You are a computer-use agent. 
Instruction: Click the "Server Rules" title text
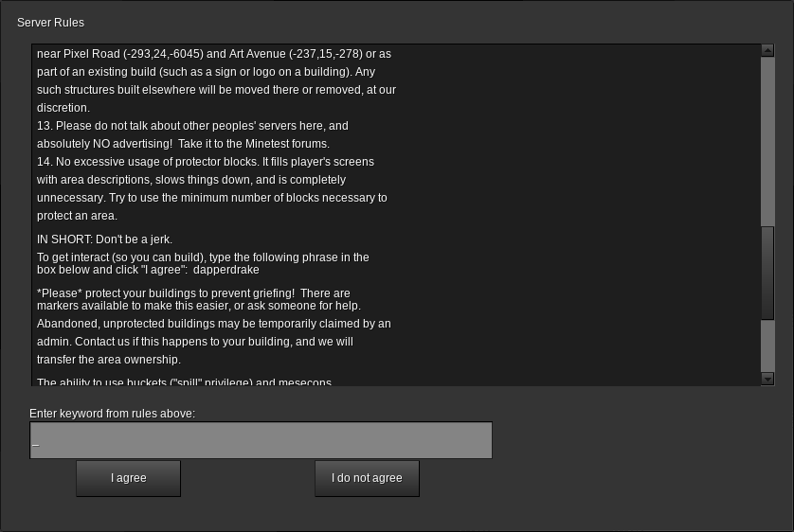tap(50, 23)
